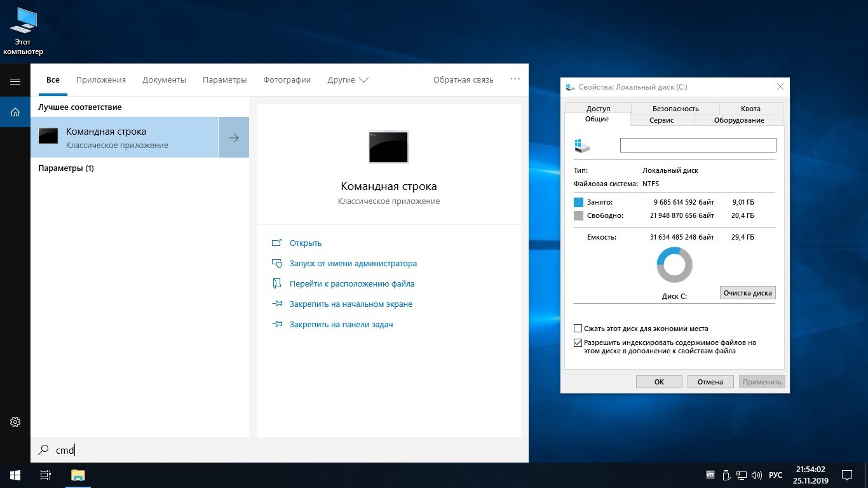Image resolution: width=868 pixels, height=488 pixels.
Task: Click 'Запуск от имени администратора'
Action: (x=353, y=263)
